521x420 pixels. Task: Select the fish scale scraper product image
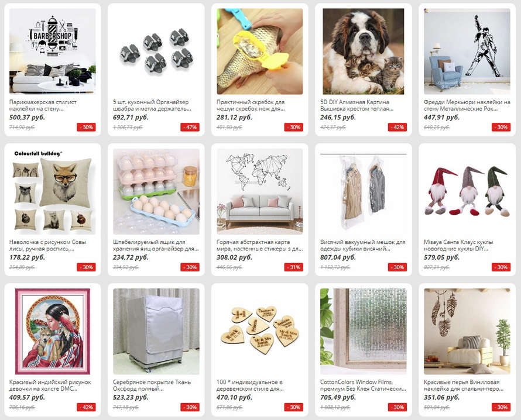point(260,51)
